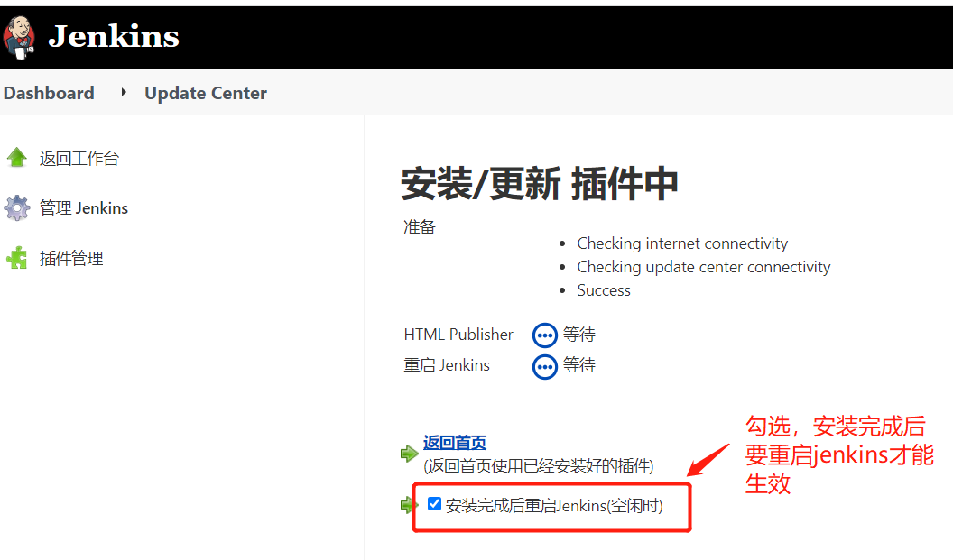953x560 pixels.
Task: Go to 返回工作台 in the sidebar
Action: pos(79,159)
